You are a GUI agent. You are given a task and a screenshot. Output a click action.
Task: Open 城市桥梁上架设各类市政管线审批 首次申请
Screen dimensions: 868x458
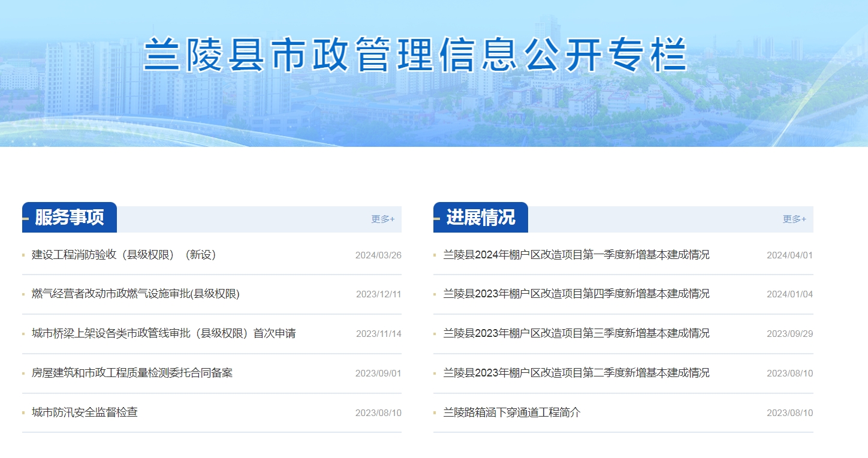(164, 333)
